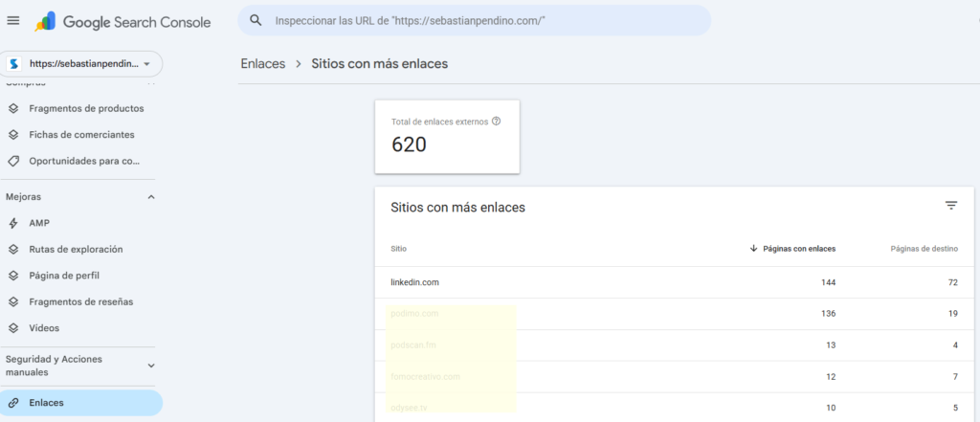Screen dimensions: 980x422
Task: Click the Página de perfil icon
Action: click(13, 276)
